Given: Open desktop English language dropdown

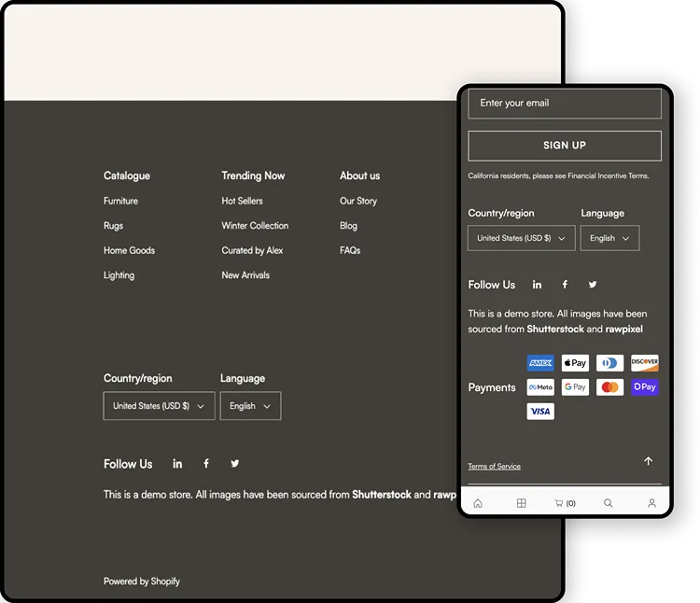Looking at the screenshot, I should point(250,406).
